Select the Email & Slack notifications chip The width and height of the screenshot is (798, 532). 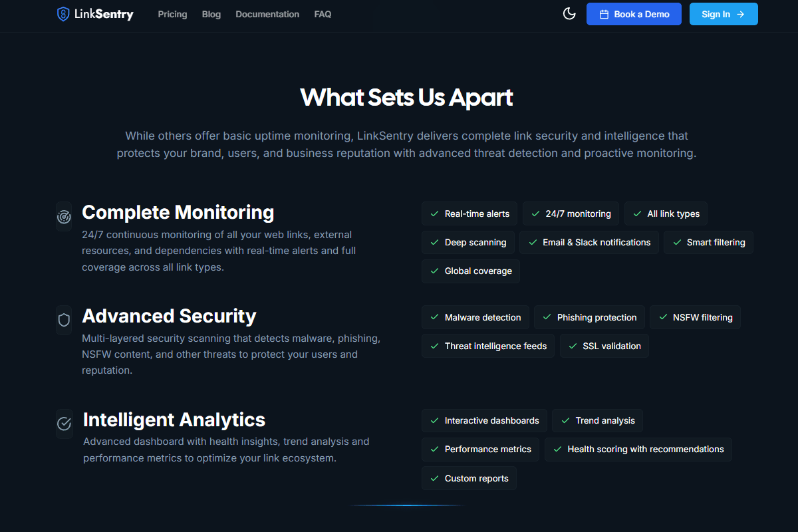point(589,242)
